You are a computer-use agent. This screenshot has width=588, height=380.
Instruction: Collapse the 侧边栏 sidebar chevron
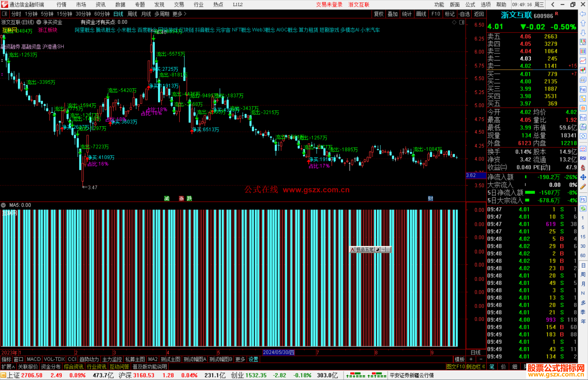coord(483,367)
